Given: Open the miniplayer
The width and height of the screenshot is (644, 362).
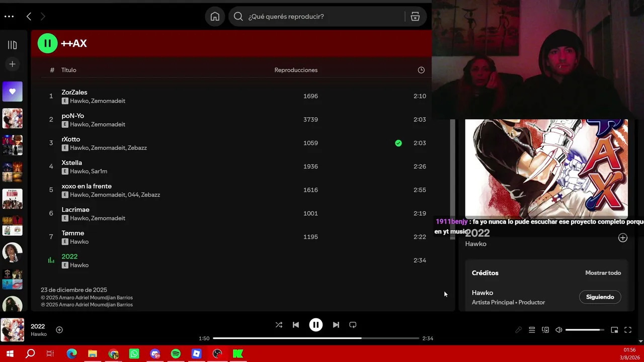Looking at the screenshot, I should tap(614, 330).
